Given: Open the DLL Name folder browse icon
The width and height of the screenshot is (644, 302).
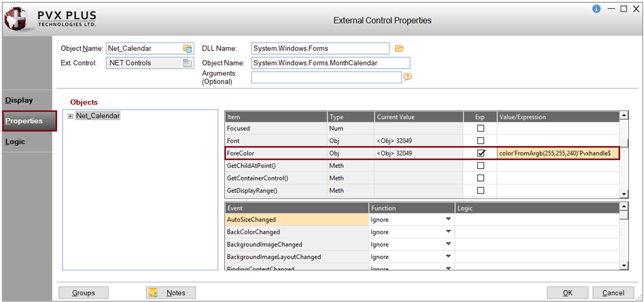Looking at the screenshot, I should click(x=400, y=48).
